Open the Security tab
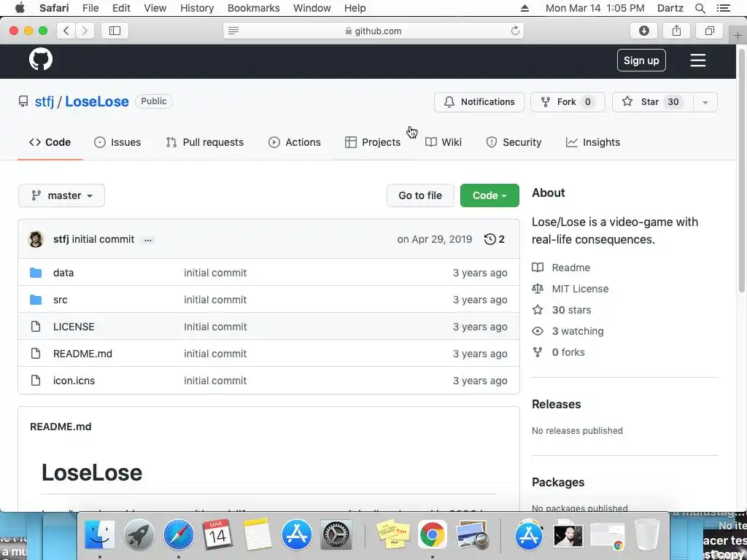The height and width of the screenshot is (560, 747). tap(514, 142)
